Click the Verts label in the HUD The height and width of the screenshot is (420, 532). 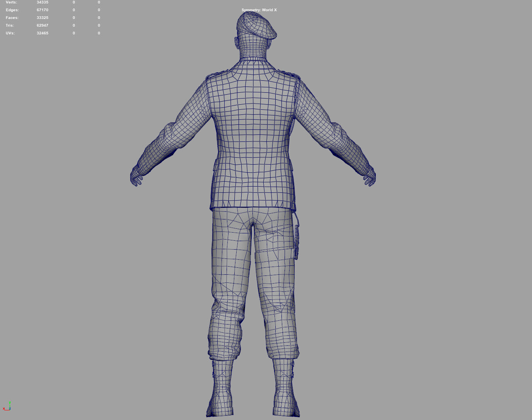click(x=11, y=2)
